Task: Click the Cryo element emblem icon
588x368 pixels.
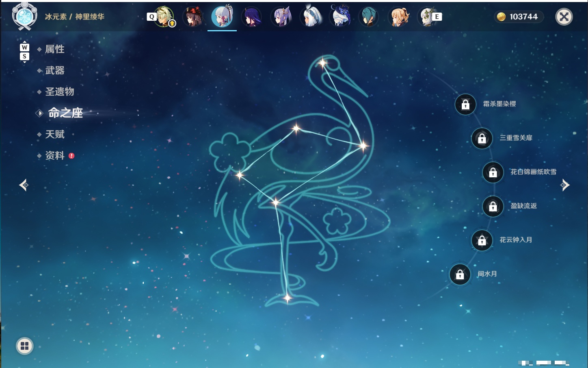Action: [x=25, y=17]
